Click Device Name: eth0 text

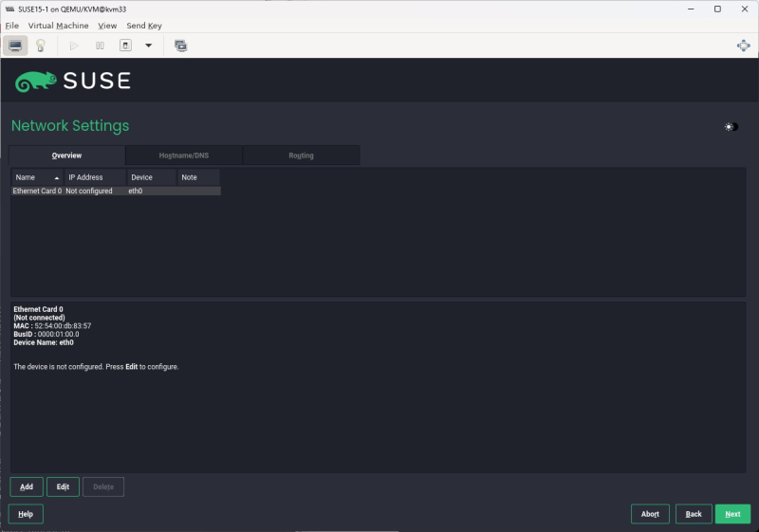coord(44,342)
